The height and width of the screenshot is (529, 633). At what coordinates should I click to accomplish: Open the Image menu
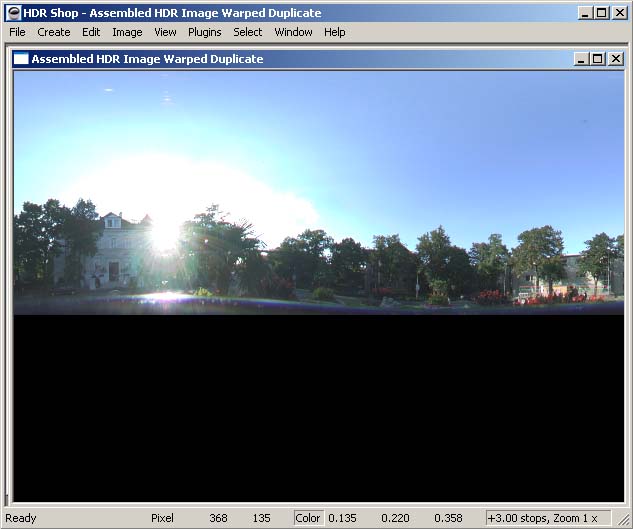click(127, 32)
